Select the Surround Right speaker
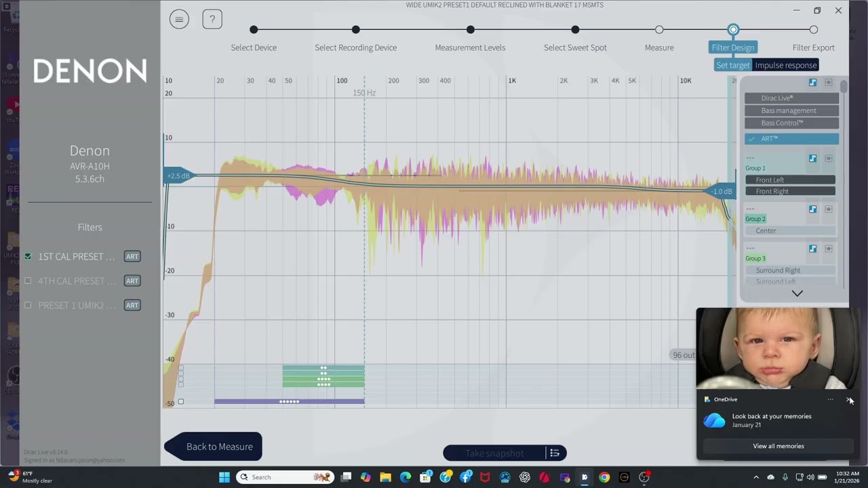Screen dimensions: 868x488 point(791,270)
